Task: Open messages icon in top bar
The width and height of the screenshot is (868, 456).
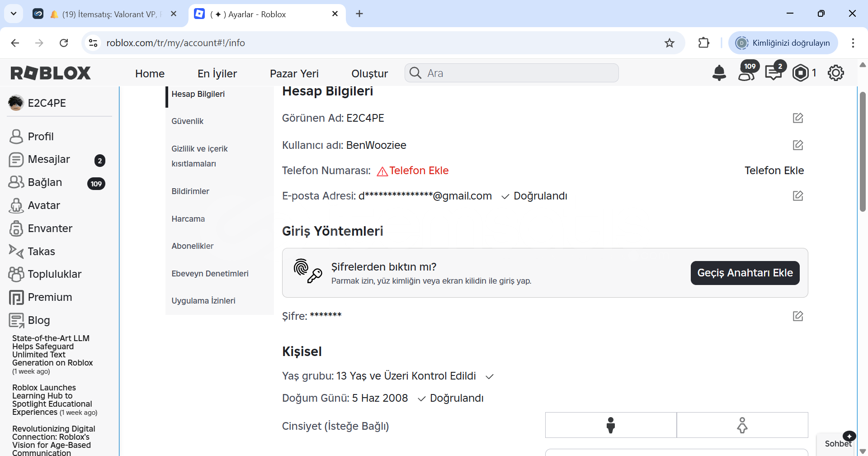Action: point(774,72)
